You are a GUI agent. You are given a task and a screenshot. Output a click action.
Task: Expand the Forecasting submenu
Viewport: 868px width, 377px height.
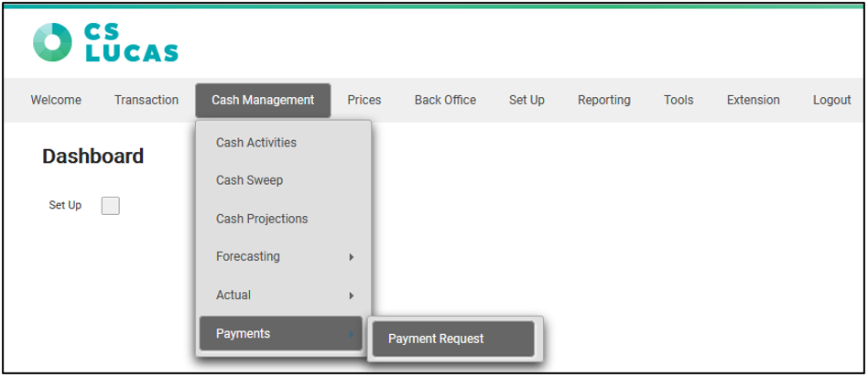point(281,257)
